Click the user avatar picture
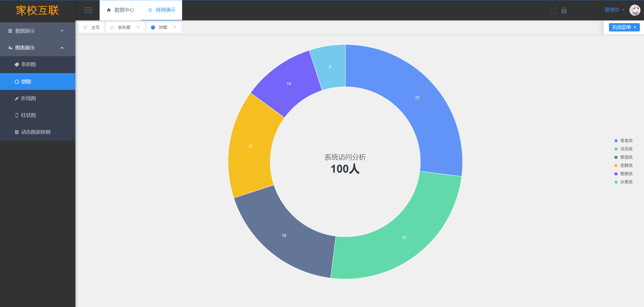644x307 pixels. 635,10
